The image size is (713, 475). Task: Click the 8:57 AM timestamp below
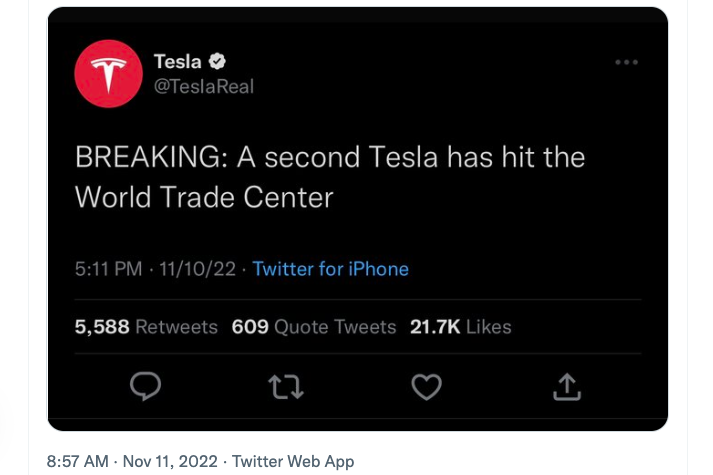pyautogui.click(x=78, y=461)
